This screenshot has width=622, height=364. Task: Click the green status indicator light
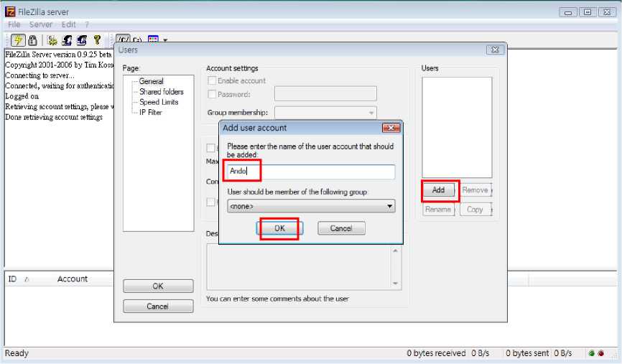click(x=591, y=353)
